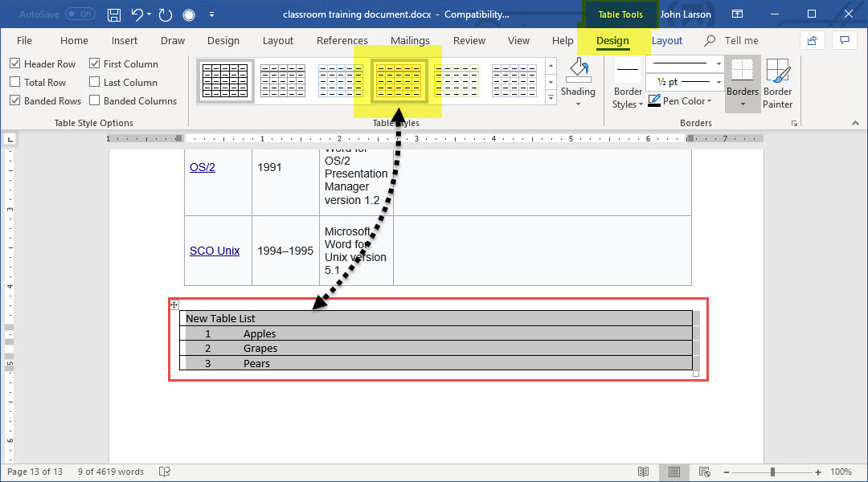
Task: Click the Redo icon in Quick Access
Action: click(166, 14)
